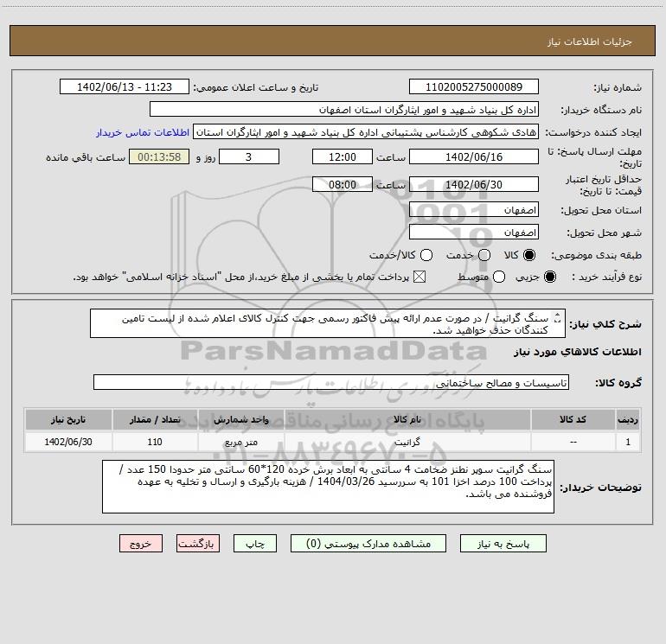This screenshot has width=666, height=644.
Task: Click the quantity cell 110
Action: click(155, 442)
